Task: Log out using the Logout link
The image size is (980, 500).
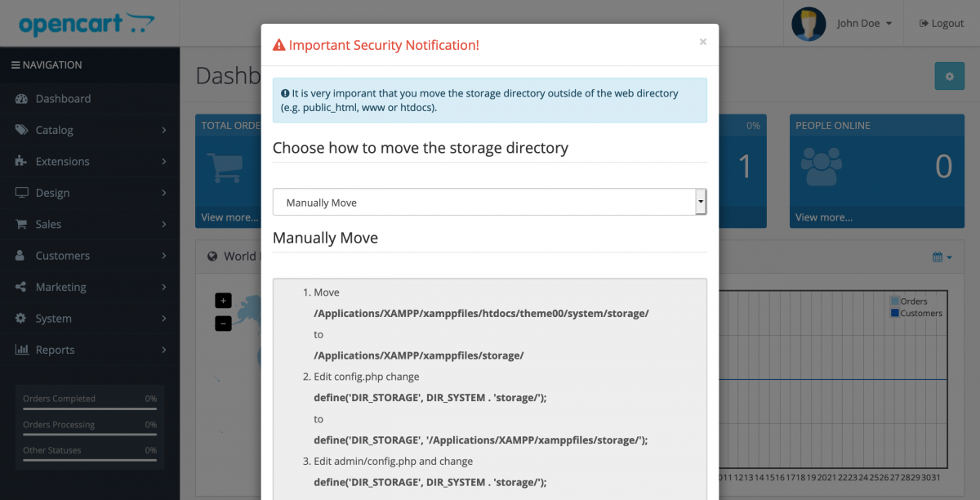Action: 942,24
